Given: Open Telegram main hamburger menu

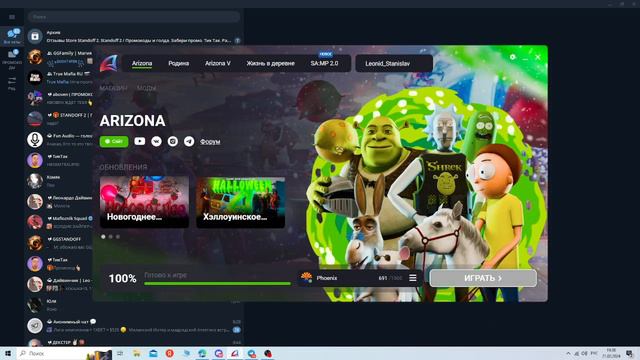Looking at the screenshot, I should (x=12, y=17).
